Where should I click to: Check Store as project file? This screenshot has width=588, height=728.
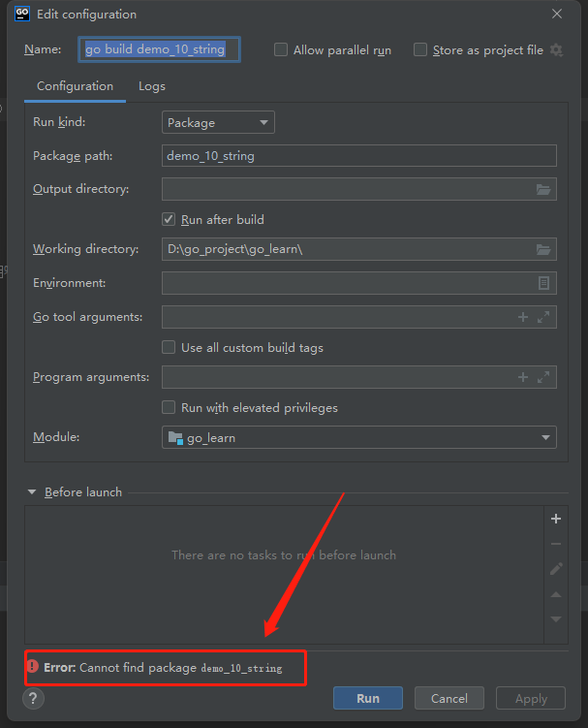[420, 49]
